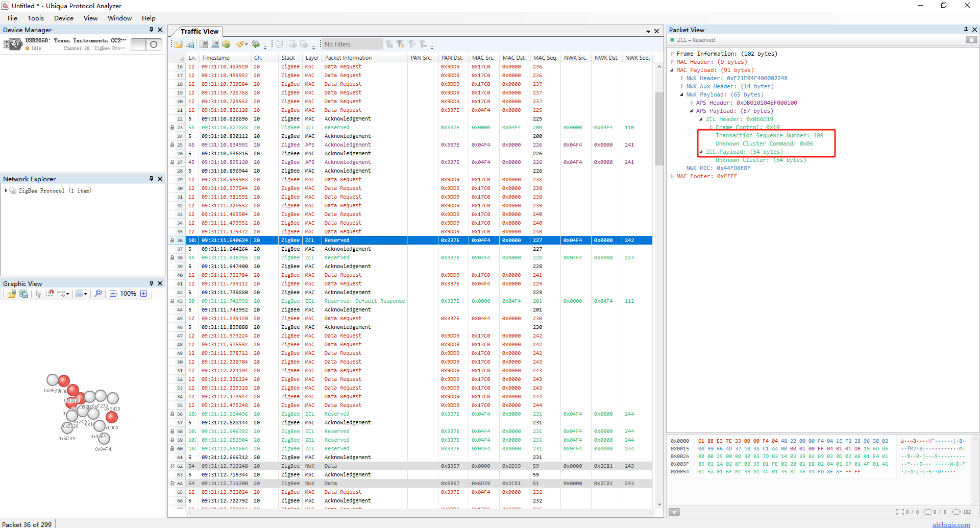Image resolution: width=980 pixels, height=528 pixels.
Task: Select the Traffic View tab
Action: 200,31
